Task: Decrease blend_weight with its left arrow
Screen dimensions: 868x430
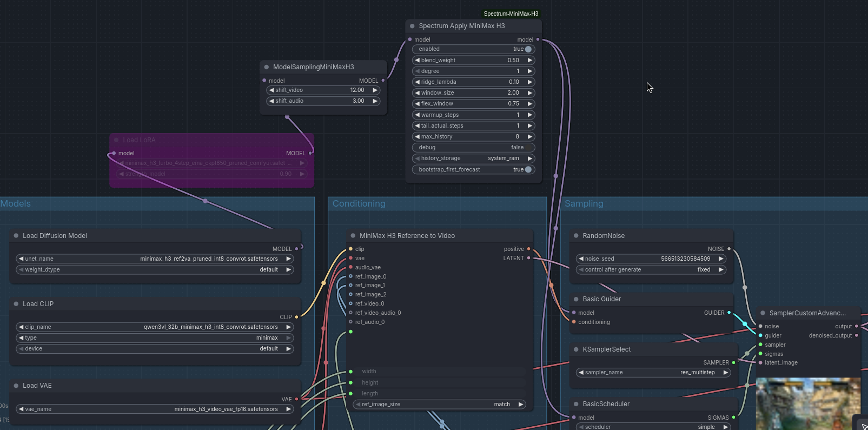Action: [418, 61]
